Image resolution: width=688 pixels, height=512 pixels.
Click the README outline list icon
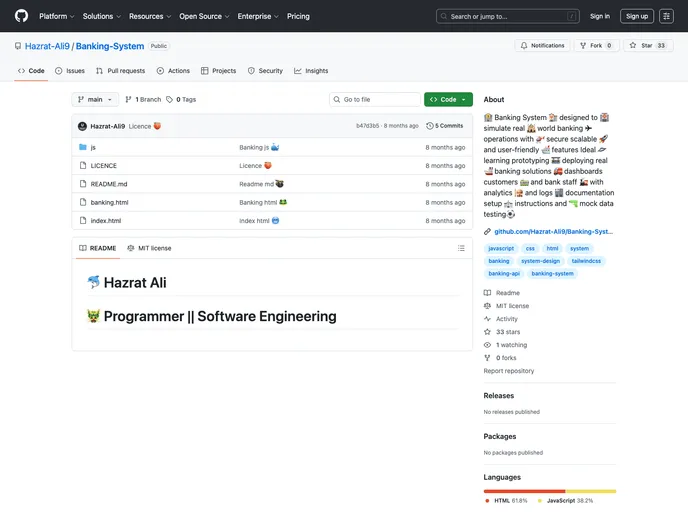461,248
